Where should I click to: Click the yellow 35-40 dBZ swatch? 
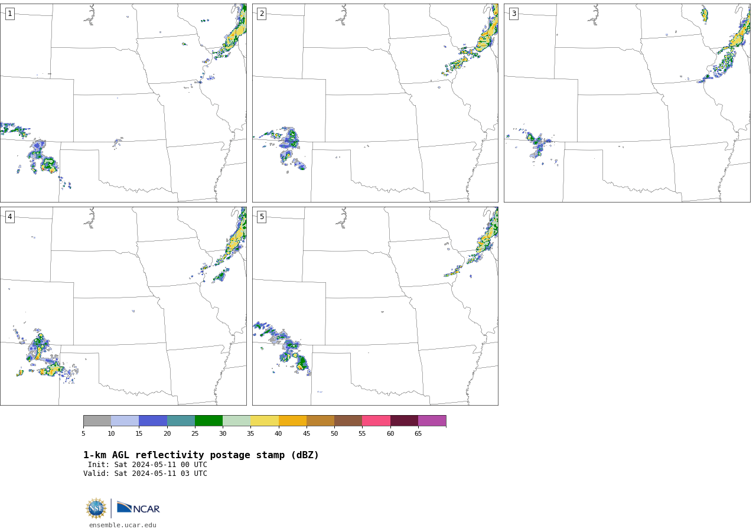[265, 421]
